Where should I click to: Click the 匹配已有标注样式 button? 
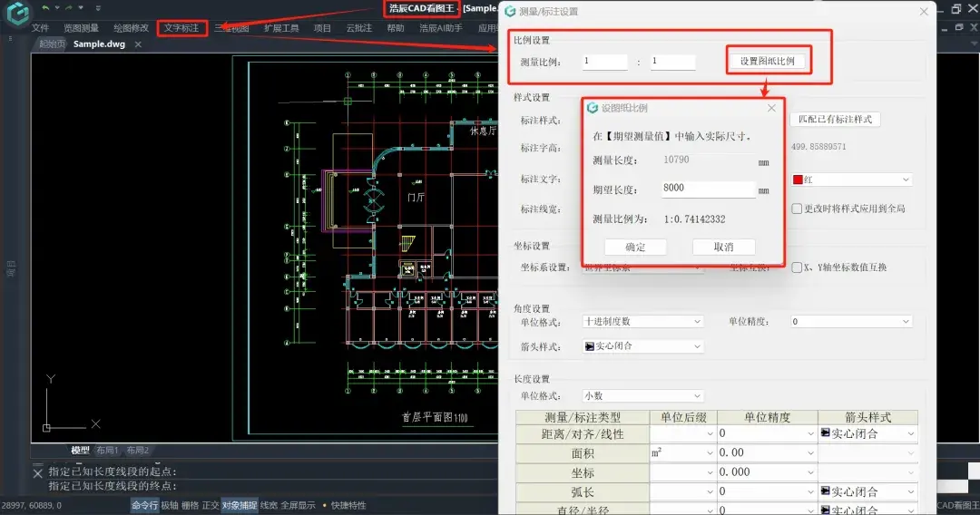[835, 120]
